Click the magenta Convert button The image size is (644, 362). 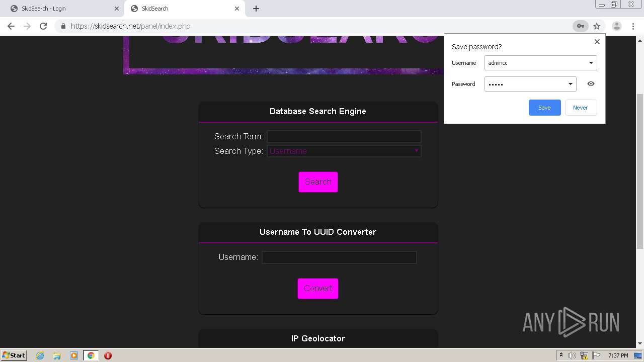[318, 289]
